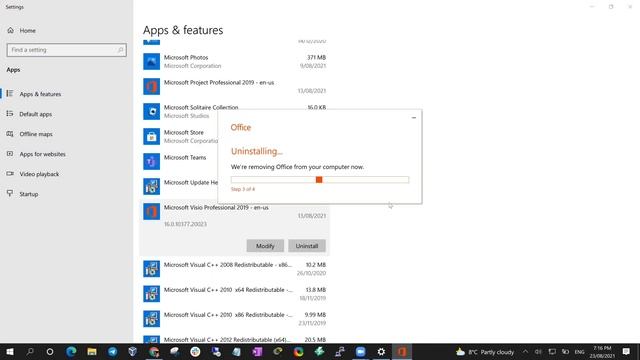Screen dimensions: 640x360
Task: Open the Windows Start menu
Action: [10, 351]
